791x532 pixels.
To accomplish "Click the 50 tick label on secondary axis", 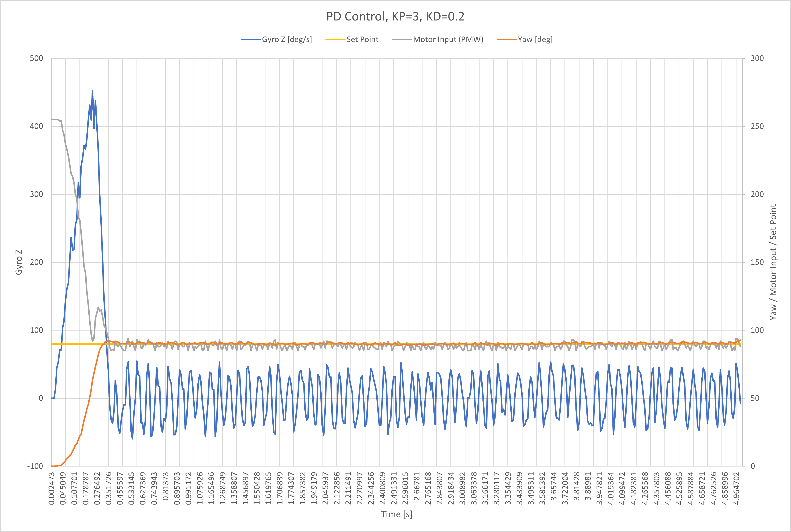I will 755,398.
